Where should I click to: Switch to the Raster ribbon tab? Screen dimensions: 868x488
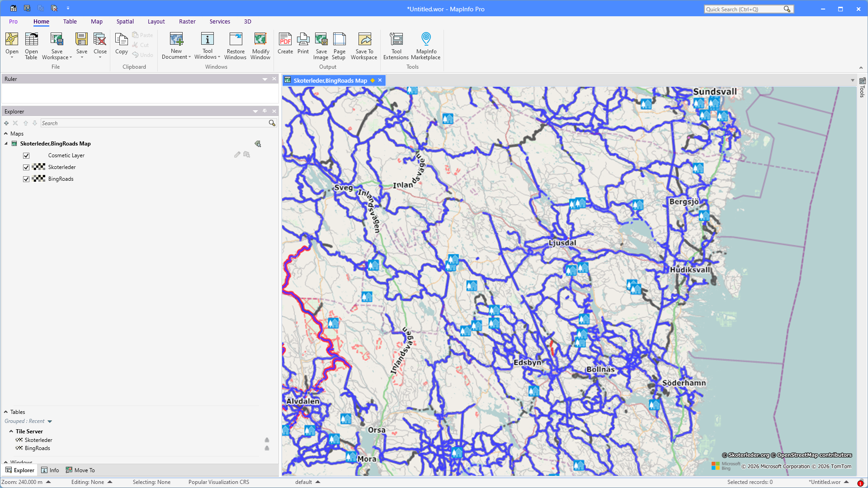click(187, 22)
